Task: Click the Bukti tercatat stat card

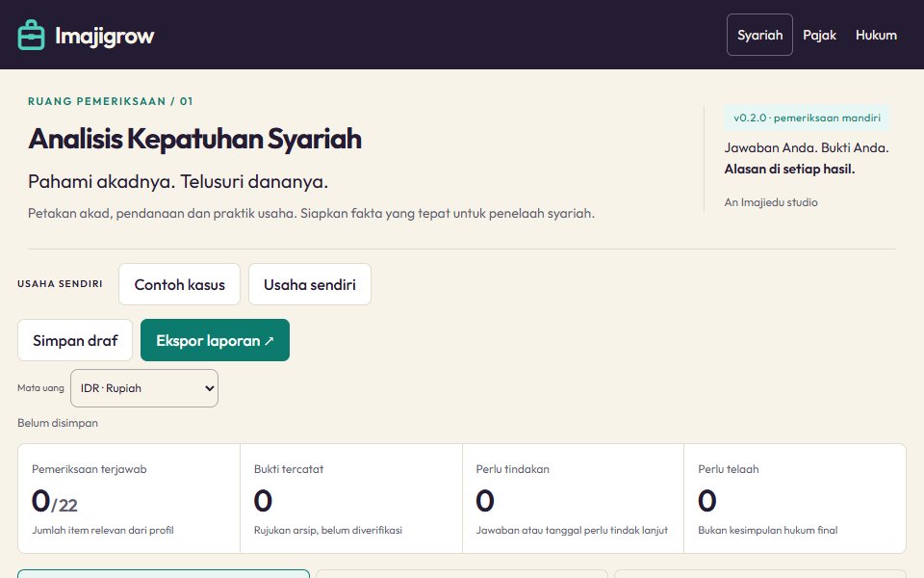Action: click(351, 498)
